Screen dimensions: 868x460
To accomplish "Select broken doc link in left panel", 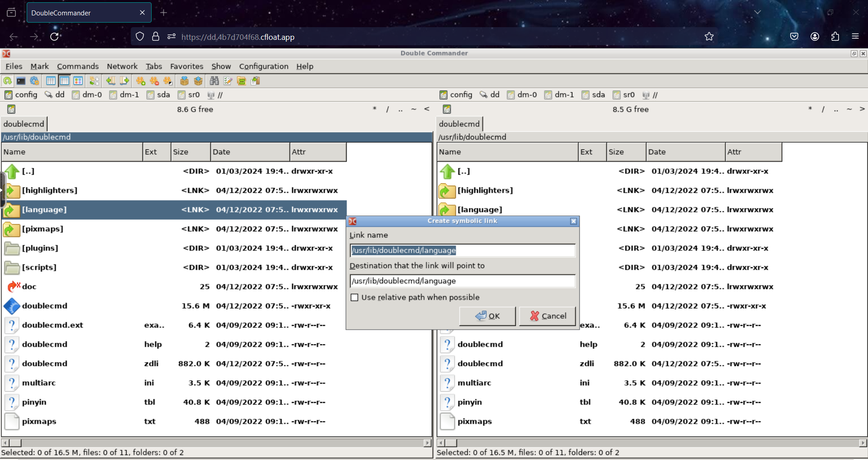I will (174, 287).
